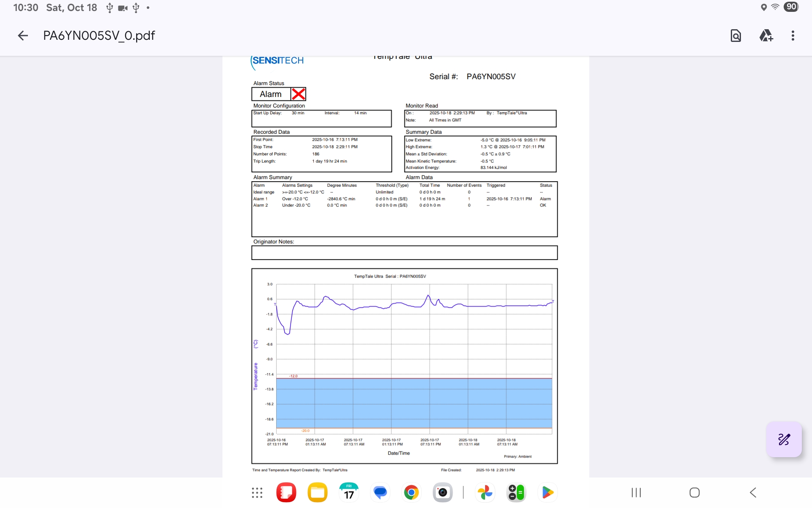Tap the red X alarm status box
The width and height of the screenshot is (812, 508).
(298, 94)
